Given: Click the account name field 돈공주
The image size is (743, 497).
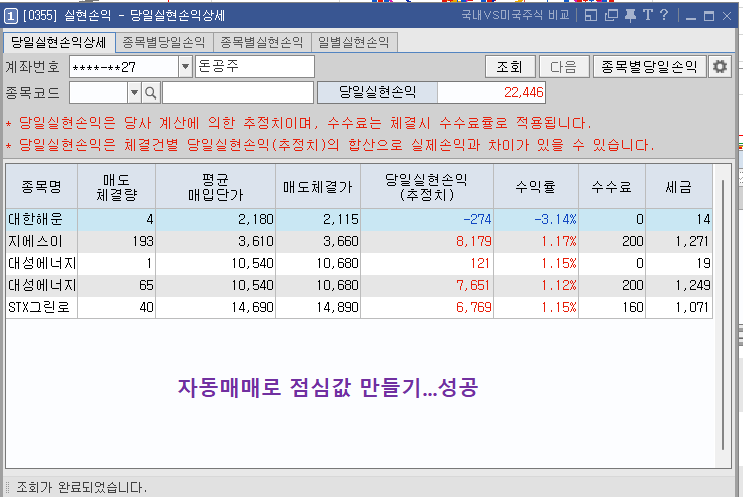Looking at the screenshot, I should (254, 66).
